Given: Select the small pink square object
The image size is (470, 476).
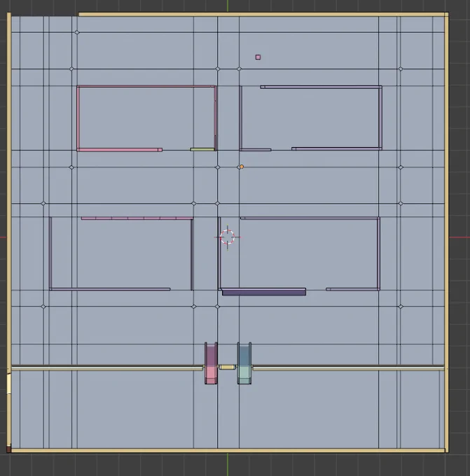Looking at the screenshot, I should [258, 57].
